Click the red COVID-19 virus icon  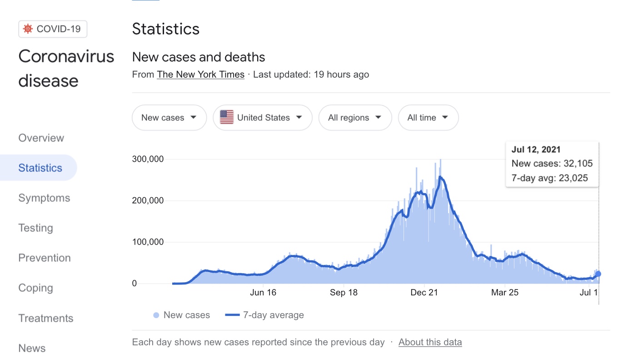28,29
